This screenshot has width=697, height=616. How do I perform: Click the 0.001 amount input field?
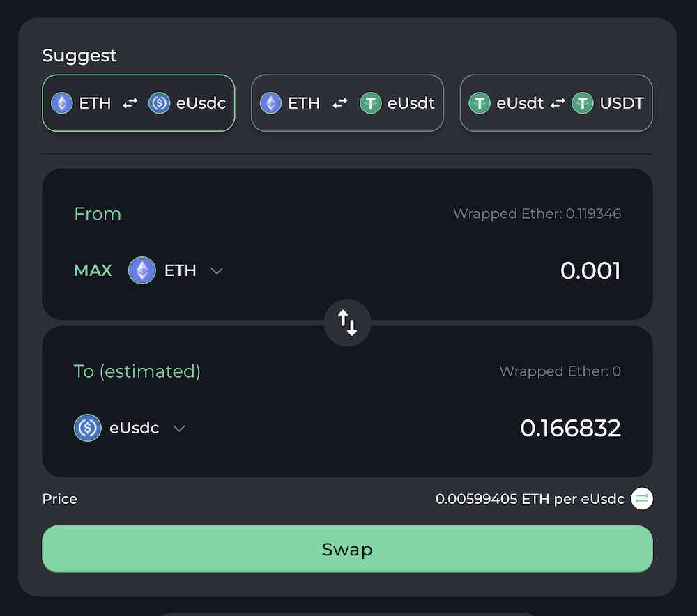click(590, 270)
